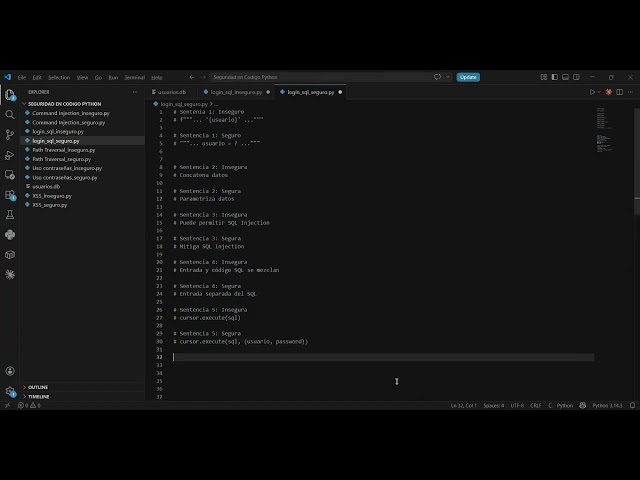Open Explorer More Actions ellipsis
This screenshot has width=640, height=480.
click(x=135, y=92)
